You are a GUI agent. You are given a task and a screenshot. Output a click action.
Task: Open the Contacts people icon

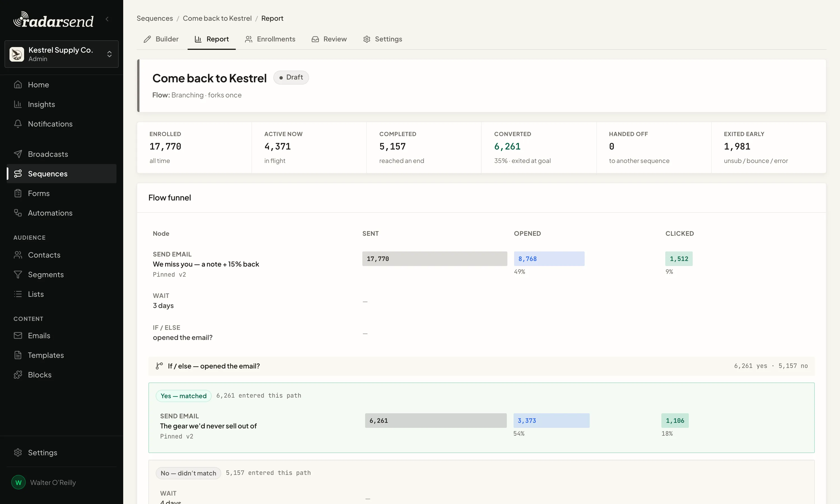click(18, 255)
